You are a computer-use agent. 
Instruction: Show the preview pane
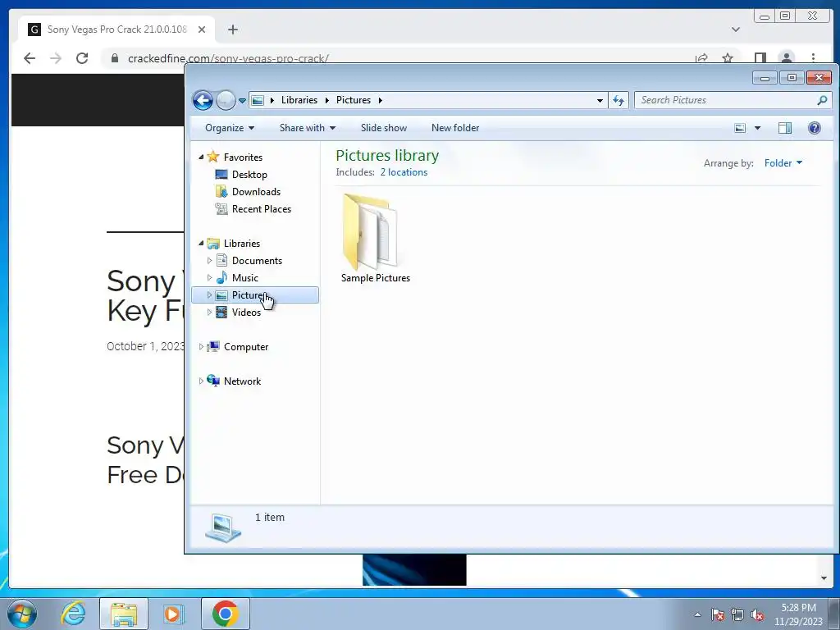785,128
